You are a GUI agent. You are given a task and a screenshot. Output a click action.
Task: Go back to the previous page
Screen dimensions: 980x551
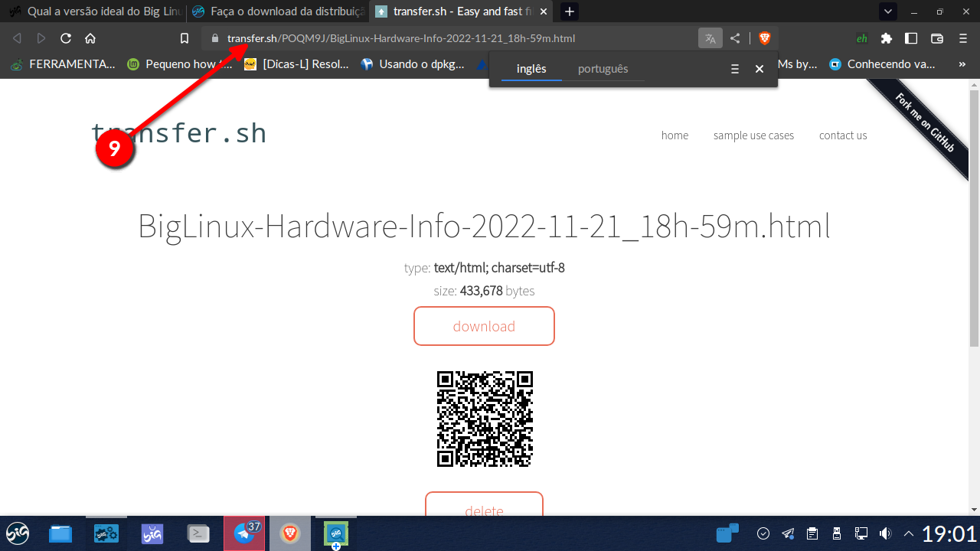[18, 38]
